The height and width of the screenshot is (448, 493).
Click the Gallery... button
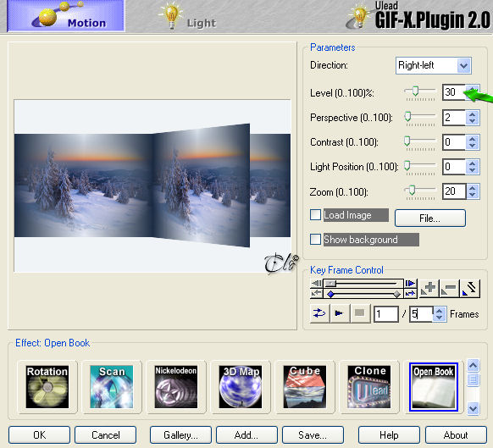point(180,435)
